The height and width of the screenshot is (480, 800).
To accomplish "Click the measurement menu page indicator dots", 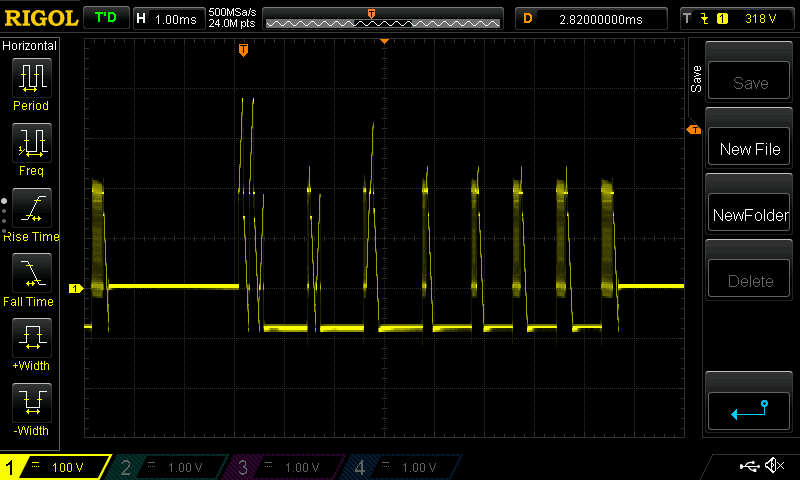I will [4, 216].
